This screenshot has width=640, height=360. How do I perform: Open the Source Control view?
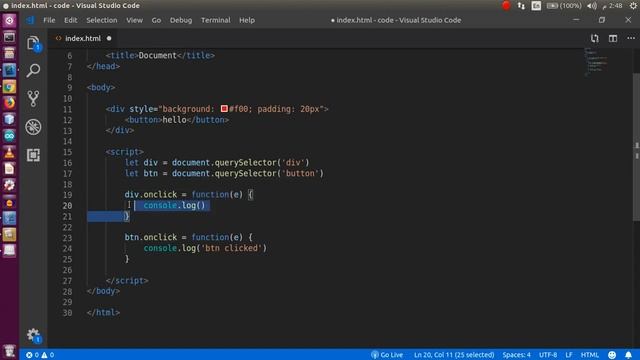(33, 98)
